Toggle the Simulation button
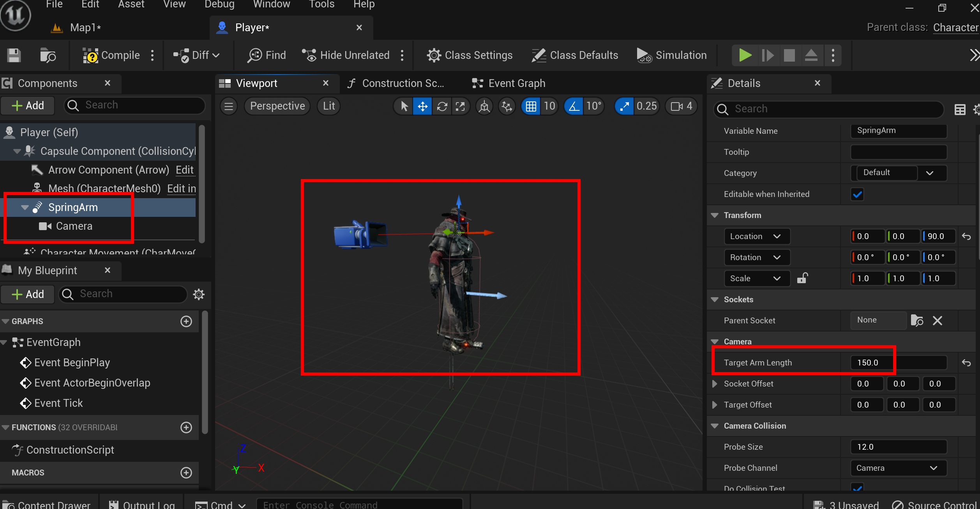The width and height of the screenshot is (980, 509). tap(672, 55)
